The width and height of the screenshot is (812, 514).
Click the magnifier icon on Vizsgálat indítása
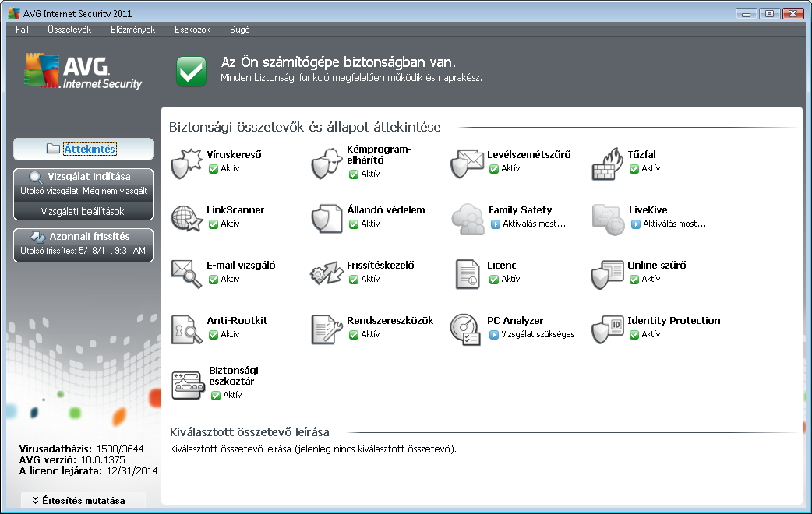point(36,177)
